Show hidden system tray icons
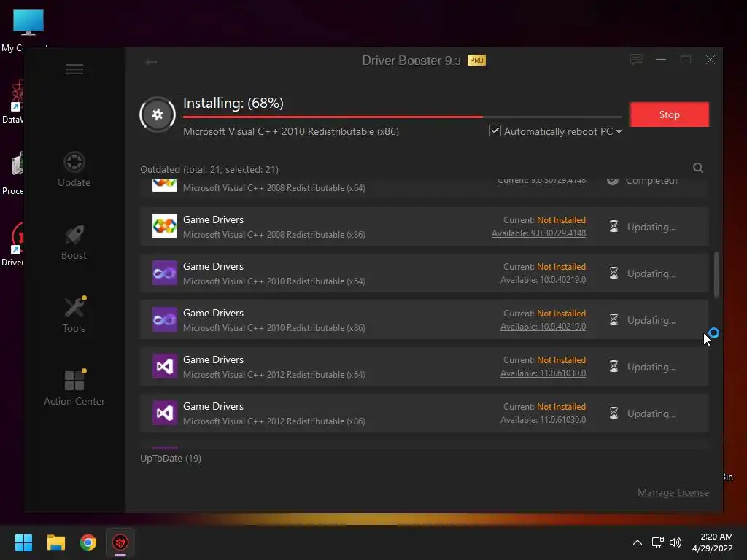 (x=638, y=542)
